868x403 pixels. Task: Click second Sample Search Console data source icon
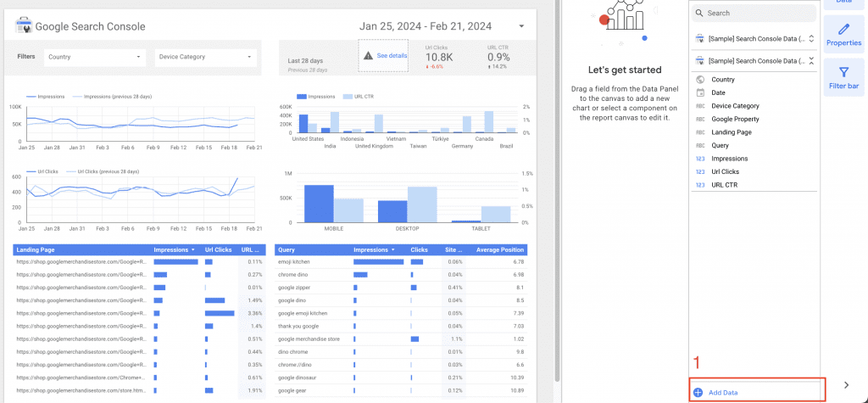coord(699,60)
